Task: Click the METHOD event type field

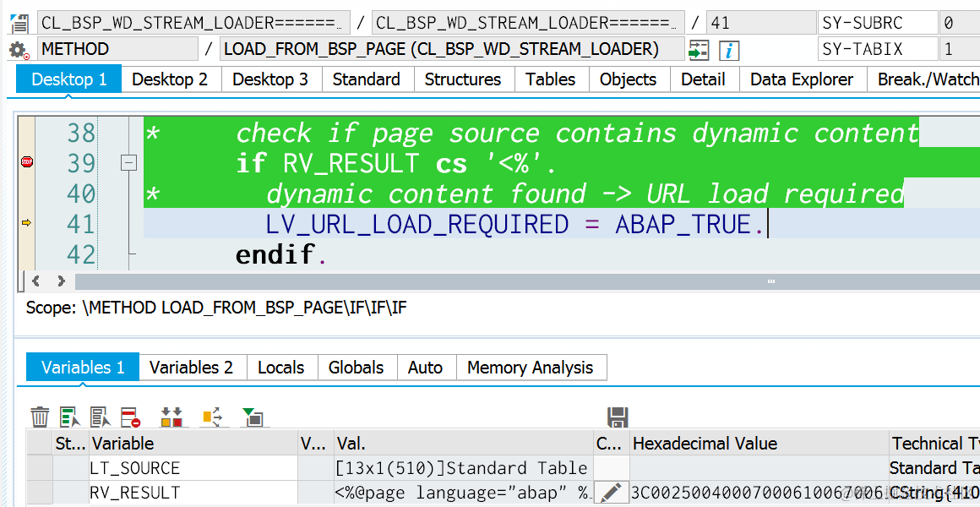Action: tap(117, 49)
